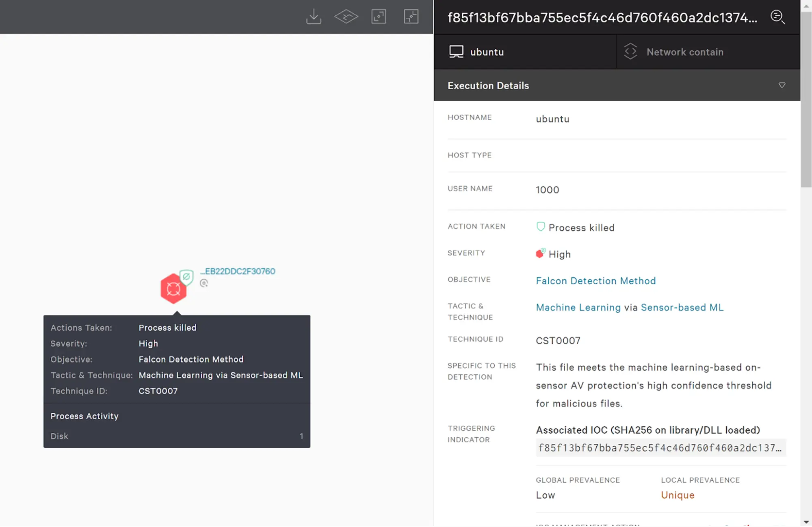Click the collapse-view icon in the toolbar
The height and width of the screenshot is (527, 812).
(411, 17)
